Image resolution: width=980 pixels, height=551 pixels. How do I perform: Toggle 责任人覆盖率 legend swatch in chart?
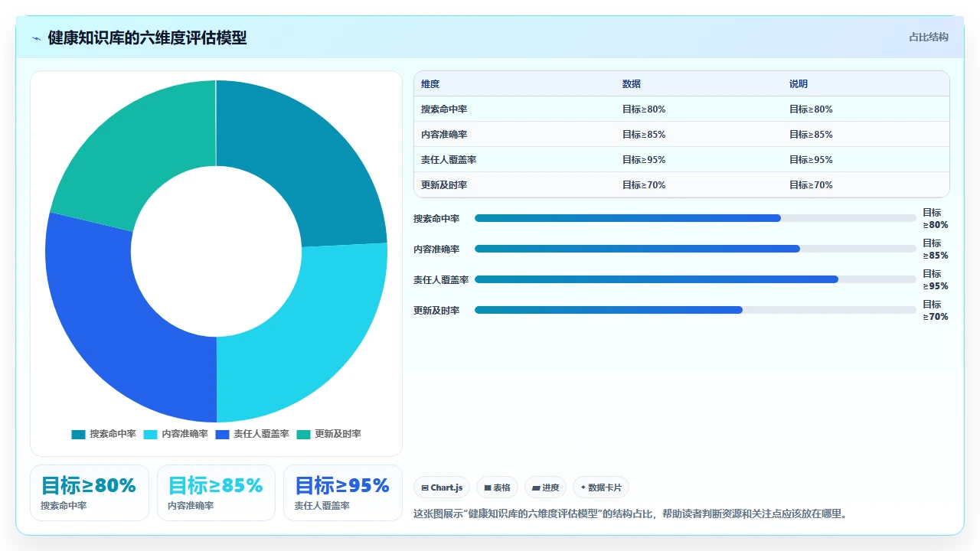(x=222, y=434)
